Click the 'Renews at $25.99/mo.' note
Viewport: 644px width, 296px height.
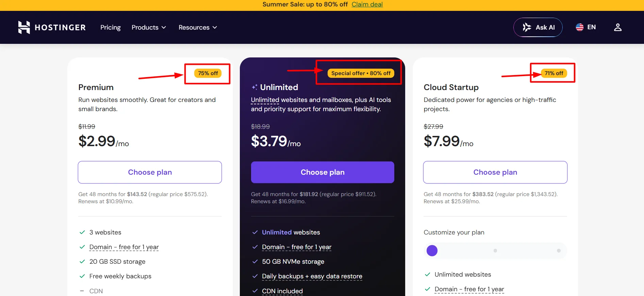tap(452, 202)
